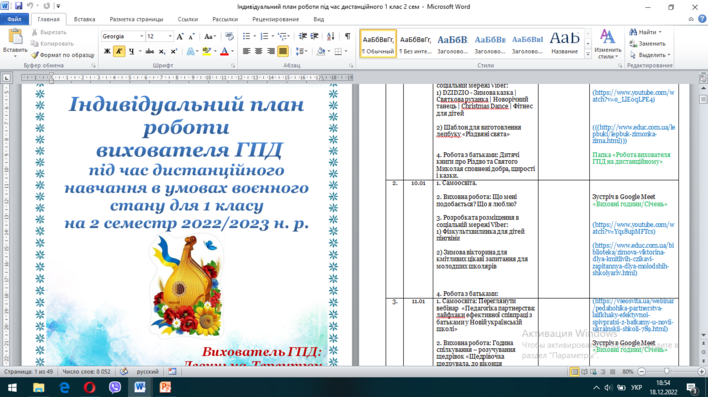Open the Change Case (Аа) dropdown
708x397 pixels.
click(210, 36)
